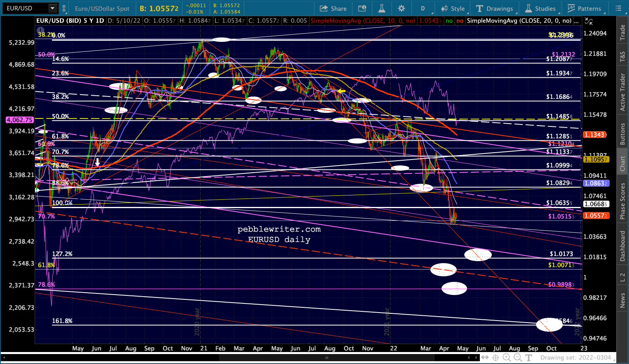Click the $1.0635 Fibonacci level label
The width and height of the screenshot is (629, 364).
click(559, 203)
